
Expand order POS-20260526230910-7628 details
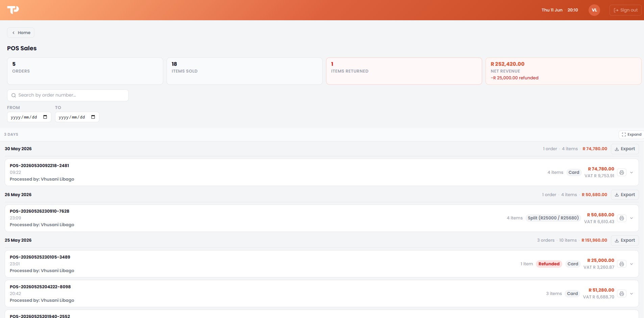tap(631, 218)
